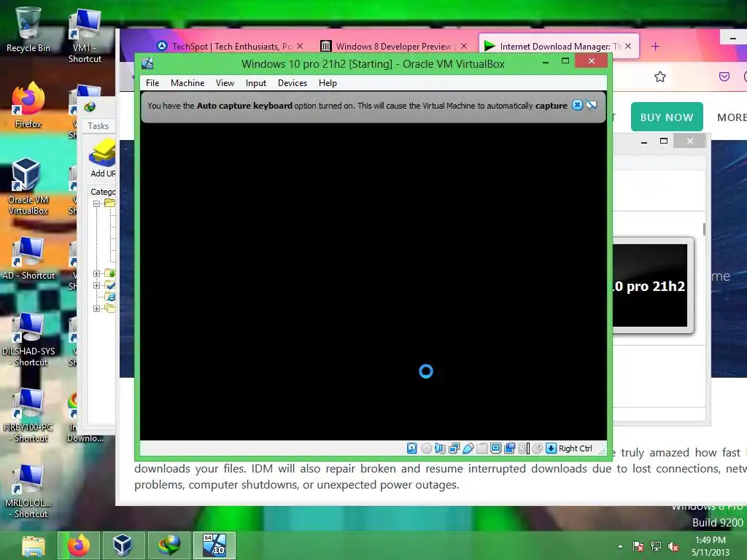The image size is (747, 560).
Task: Click the VirtualBox Manager window scrollbar
Action: pyautogui.click(x=704, y=228)
